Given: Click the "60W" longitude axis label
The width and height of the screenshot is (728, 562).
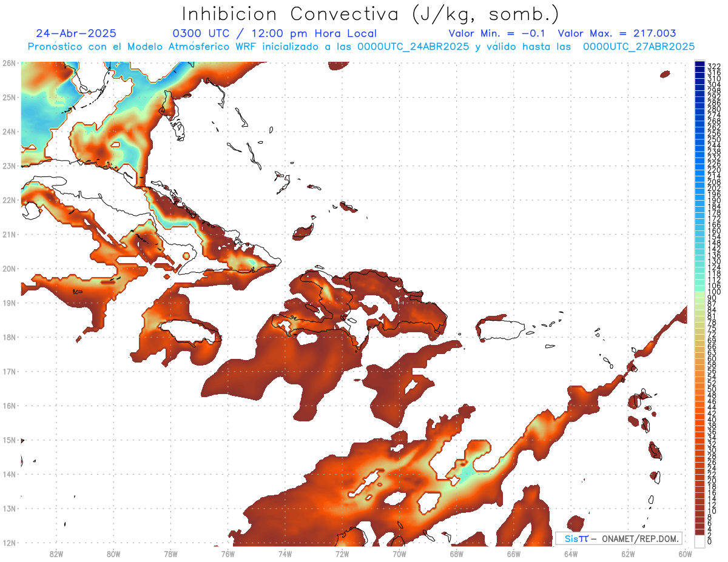Looking at the screenshot, I should click(x=685, y=554).
